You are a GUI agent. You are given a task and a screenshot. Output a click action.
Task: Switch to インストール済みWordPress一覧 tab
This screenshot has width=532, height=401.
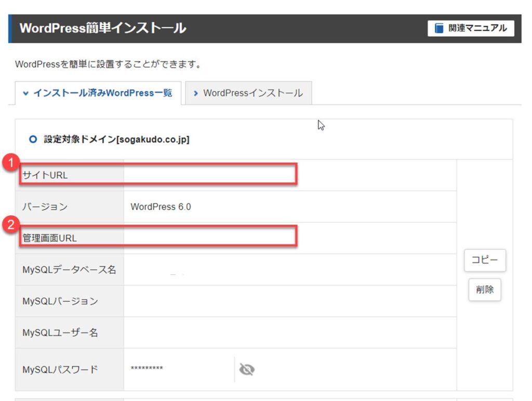98,93
